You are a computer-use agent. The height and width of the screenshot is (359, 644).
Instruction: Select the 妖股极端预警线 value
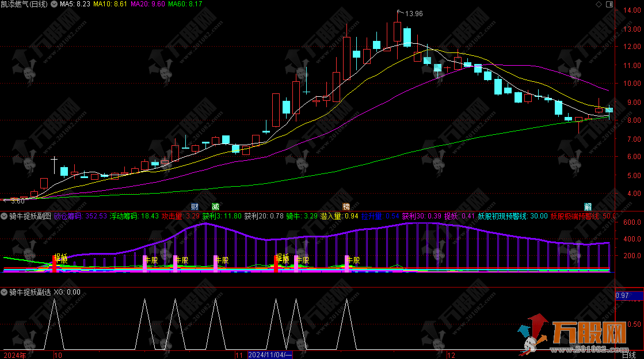[x=583, y=216]
